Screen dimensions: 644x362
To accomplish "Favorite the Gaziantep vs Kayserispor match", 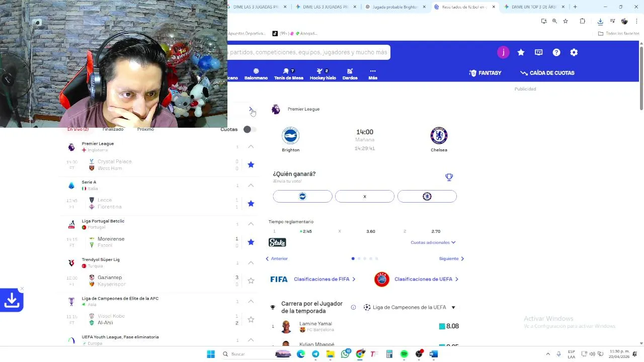I will tap(251, 281).
